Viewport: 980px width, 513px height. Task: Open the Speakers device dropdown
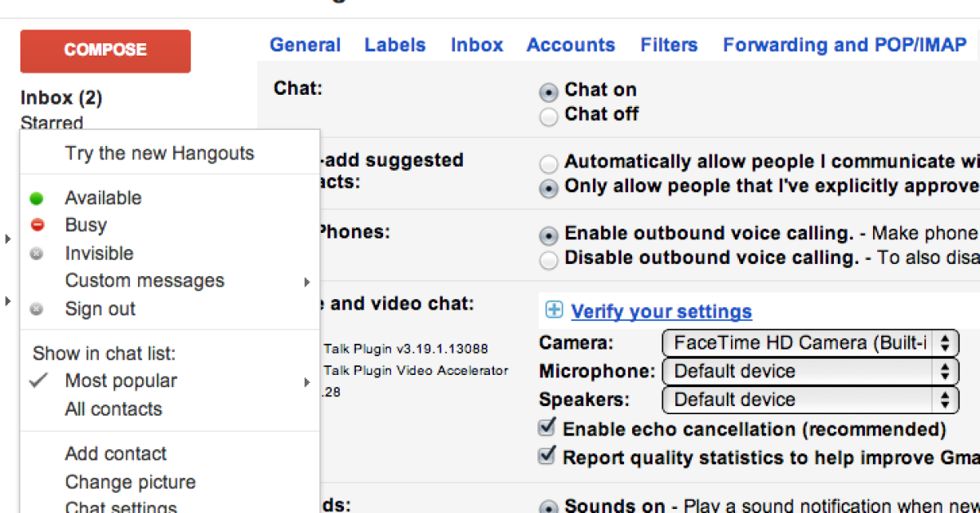point(810,400)
